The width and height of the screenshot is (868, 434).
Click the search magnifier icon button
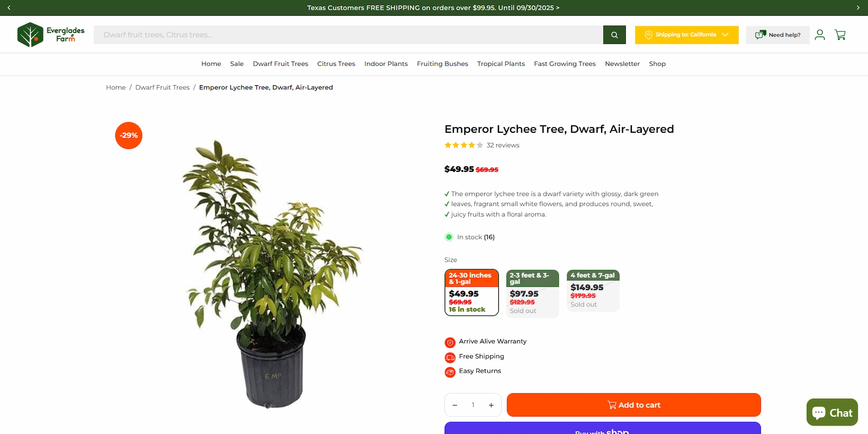(614, 35)
